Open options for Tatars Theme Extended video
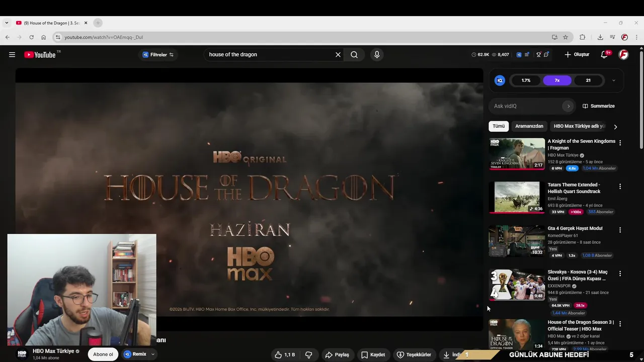Image resolution: width=644 pixels, height=362 pixels. [x=620, y=186]
